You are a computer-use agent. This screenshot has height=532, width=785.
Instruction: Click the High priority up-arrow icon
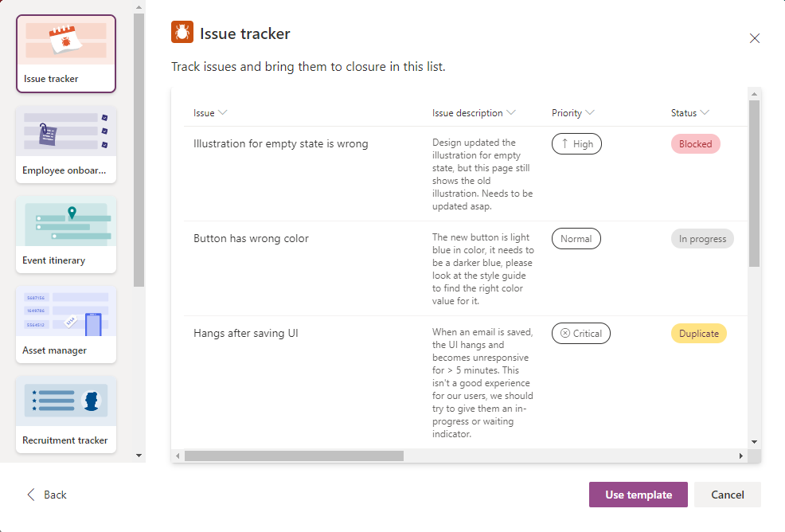[x=564, y=143]
